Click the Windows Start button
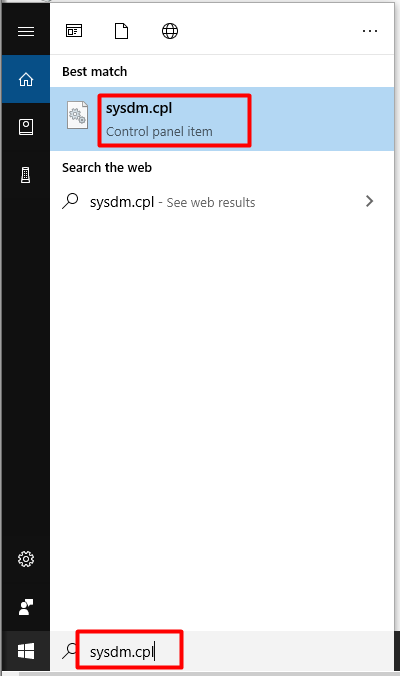Screen dimensions: 400x676 [x=26, y=651]
